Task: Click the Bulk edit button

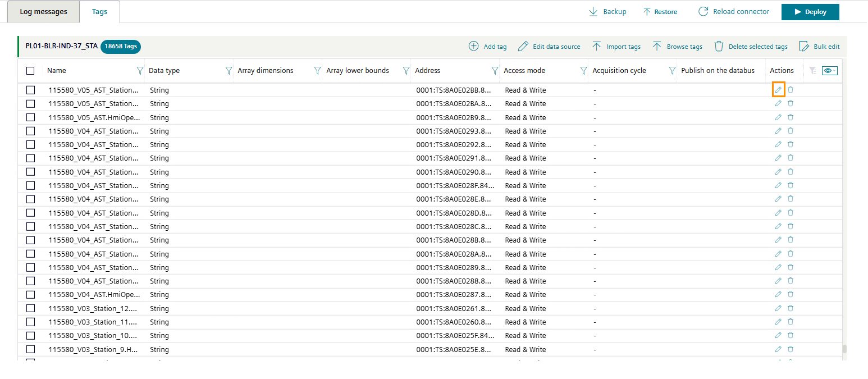Action: pyautogui.click(x=819, y=47)
